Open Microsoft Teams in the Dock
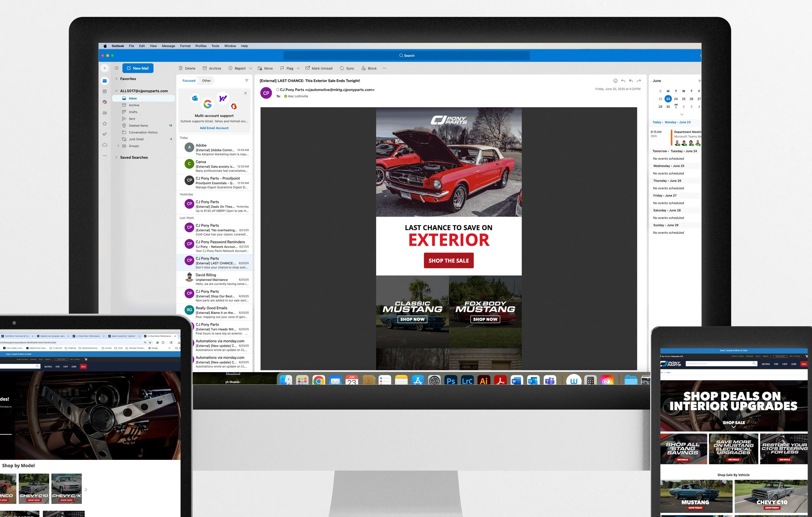 pos(550,381)
